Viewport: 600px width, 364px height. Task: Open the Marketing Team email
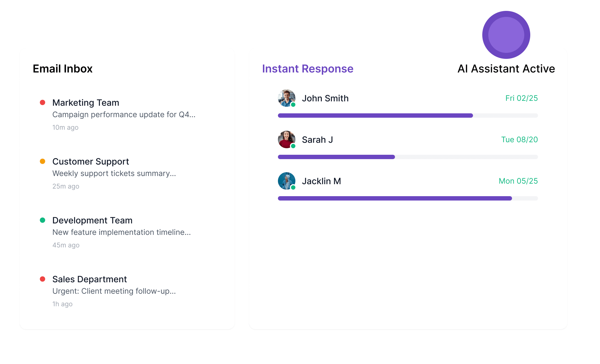click(127, 114)
